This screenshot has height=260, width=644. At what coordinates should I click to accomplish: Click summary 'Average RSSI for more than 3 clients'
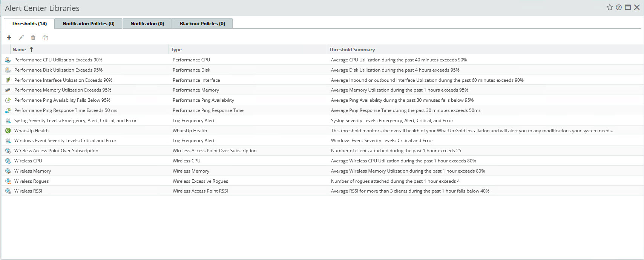click(x=410, y=191)
